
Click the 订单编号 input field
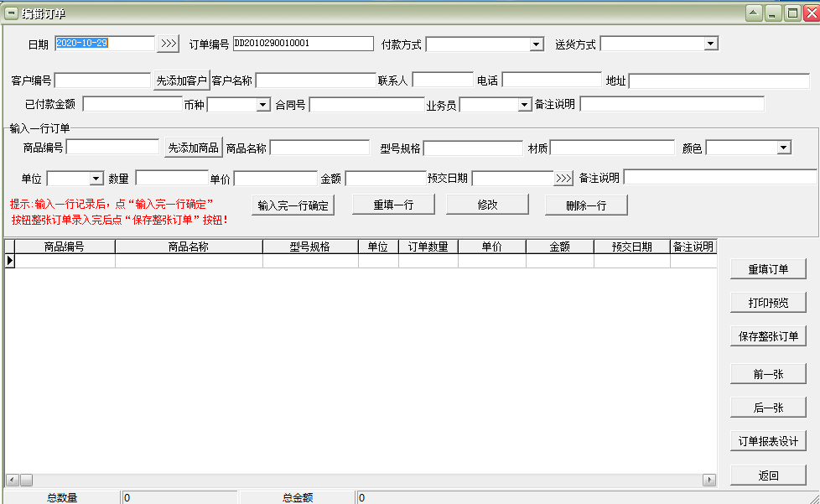click(302, 44)
